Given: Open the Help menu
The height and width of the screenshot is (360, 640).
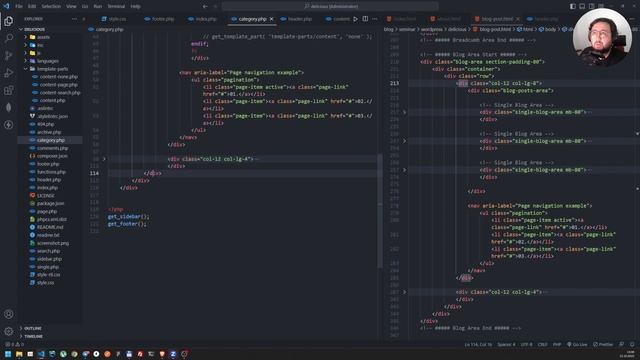Looking at the screenshot, I should click(136, 6).
